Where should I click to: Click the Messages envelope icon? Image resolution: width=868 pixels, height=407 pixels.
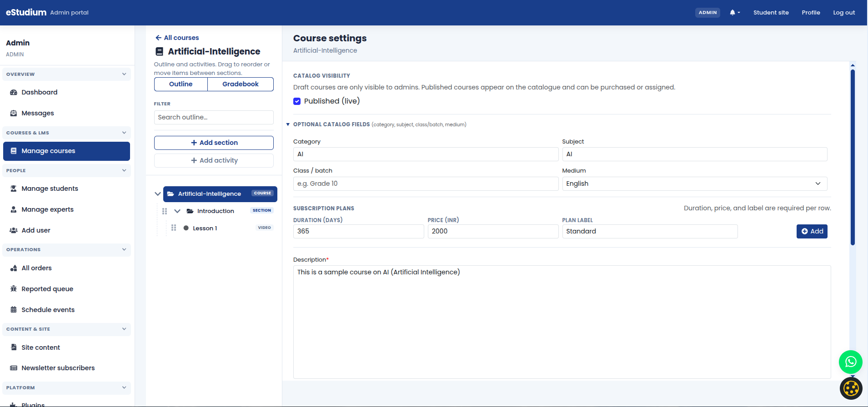(14, 113)
